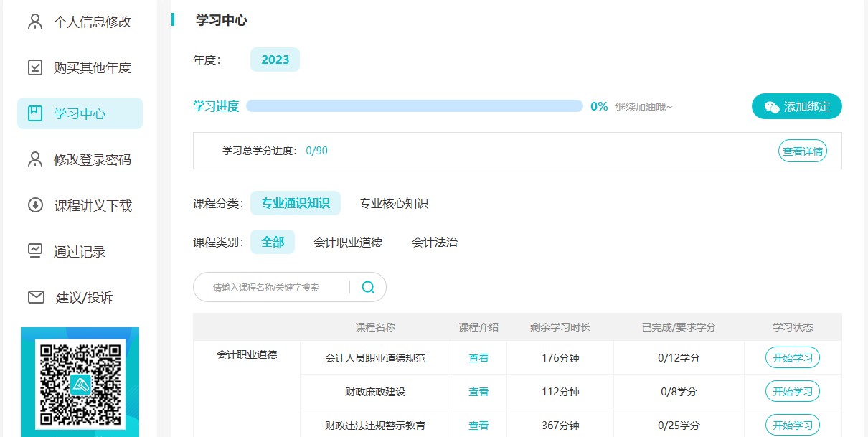Viewport: 868px width, 437px height.
Task: Switch to 专业核心知识 tab
Action: click(393, 203)
